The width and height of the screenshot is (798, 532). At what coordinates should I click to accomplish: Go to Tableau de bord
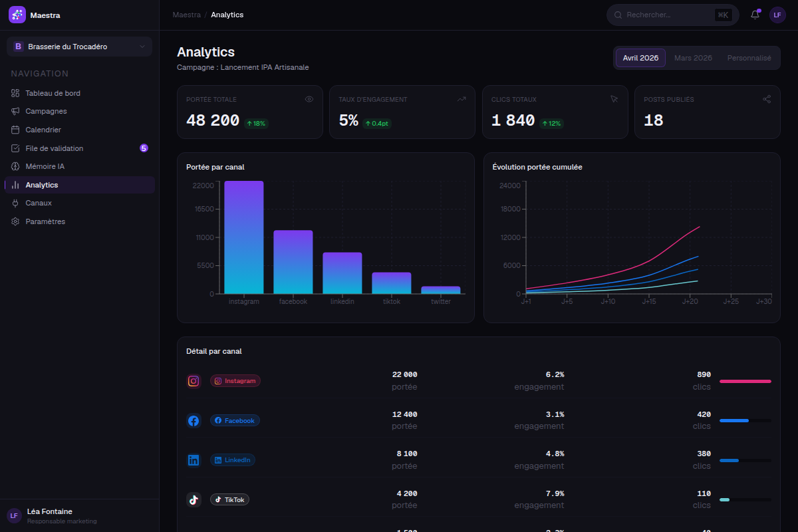click(x=79, y=93)
